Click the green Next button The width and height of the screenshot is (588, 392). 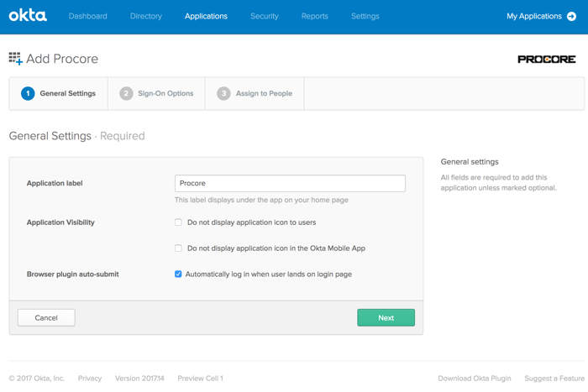(386, 318)
